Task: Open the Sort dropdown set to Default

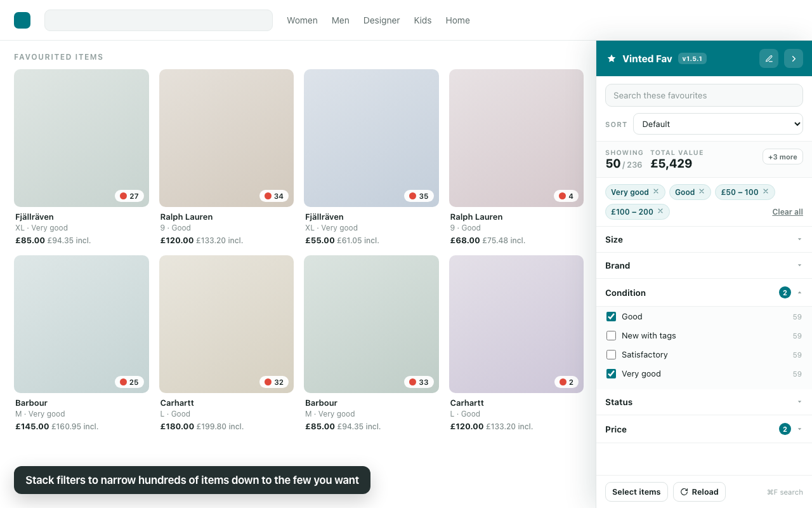Action: point(718,124)
